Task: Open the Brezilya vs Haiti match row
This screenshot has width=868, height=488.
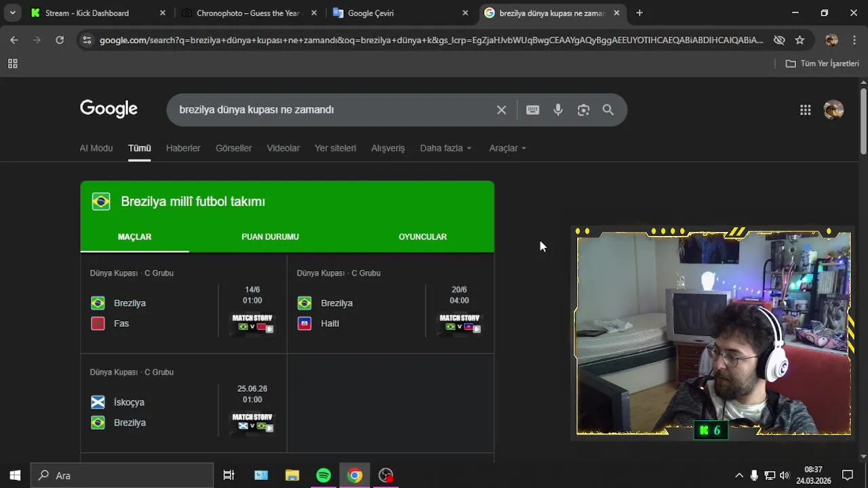Action: tap(391, 304)
